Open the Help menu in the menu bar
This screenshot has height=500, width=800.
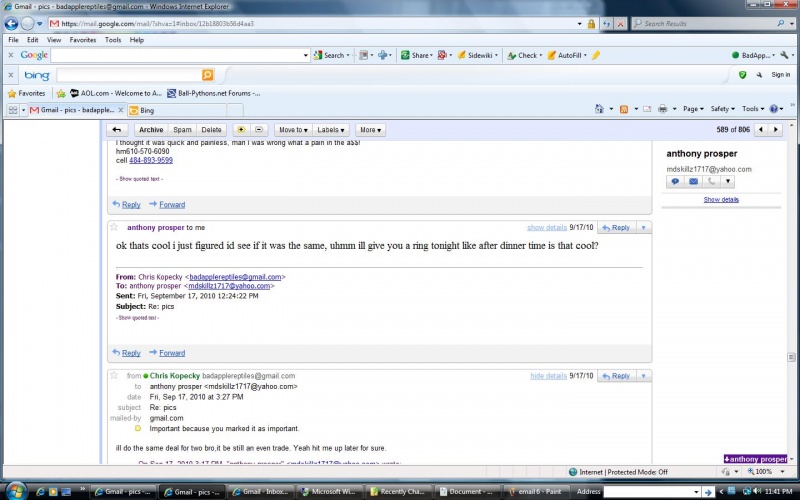click(136, 40)
